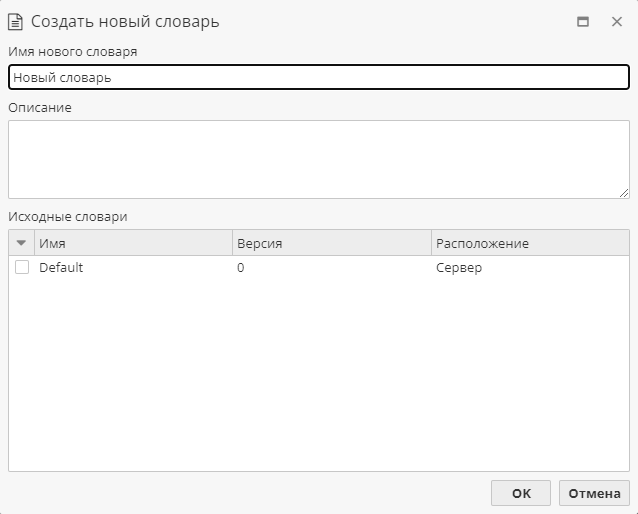Screen dimensions: 638x514
Task: Cancel the dialog with the Отмена button
Action: tap(594, 493)
